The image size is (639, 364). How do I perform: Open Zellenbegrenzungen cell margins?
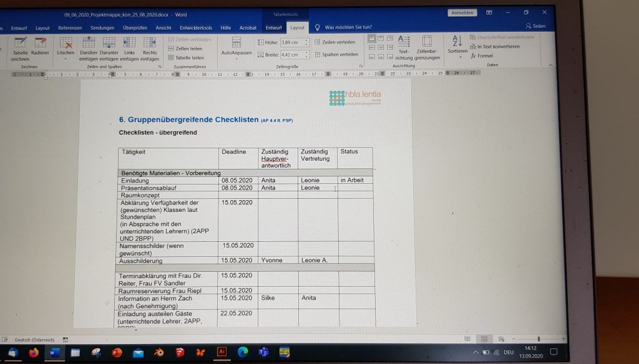[427, 48]
